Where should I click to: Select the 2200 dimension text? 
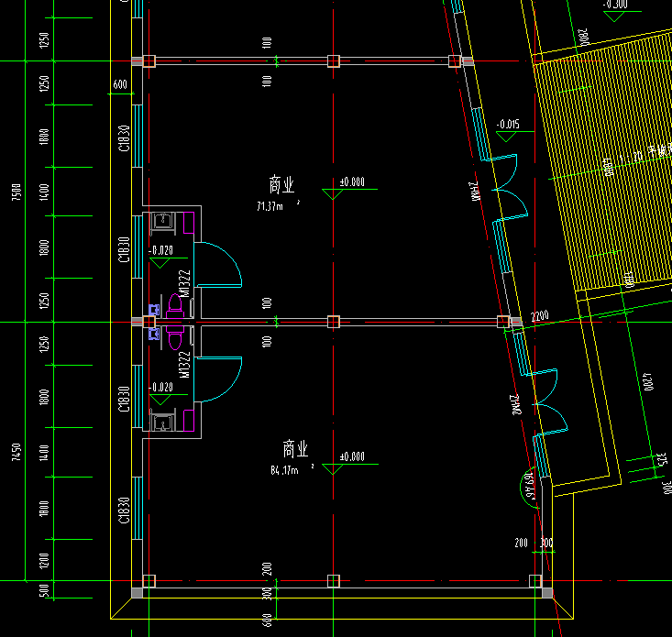pos(540,316)
